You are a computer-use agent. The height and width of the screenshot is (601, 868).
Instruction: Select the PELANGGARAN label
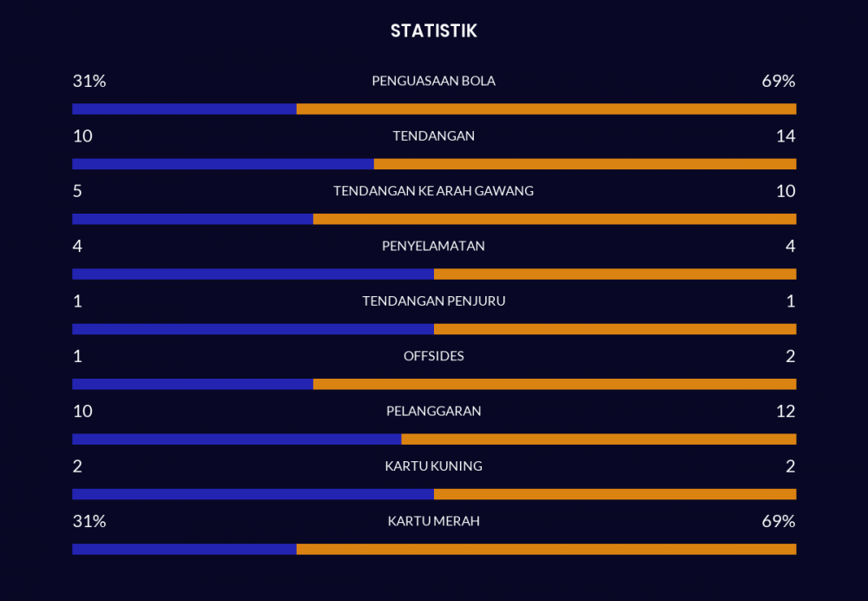[x=433, y=411]
